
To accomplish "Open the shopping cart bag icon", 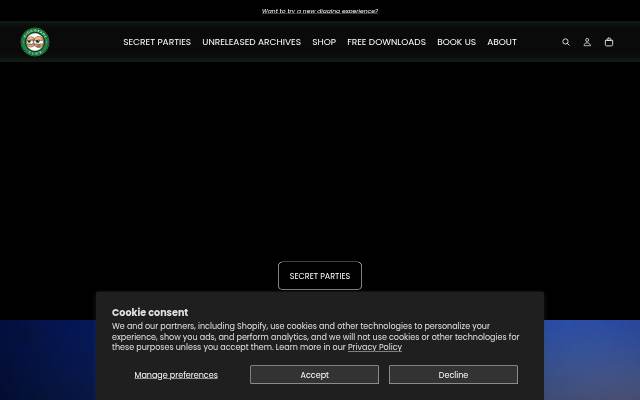I will pos(609,42).
